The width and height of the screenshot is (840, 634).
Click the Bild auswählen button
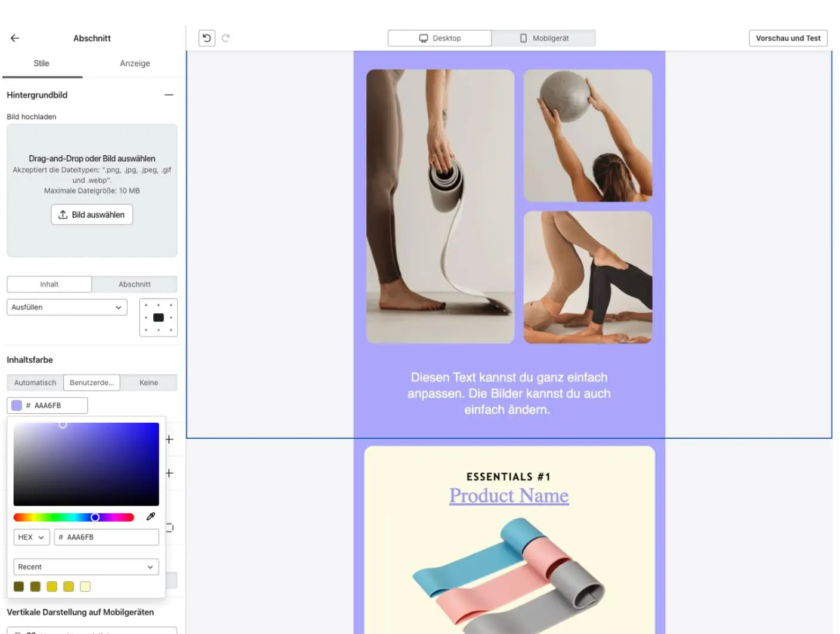pos(92,215)
